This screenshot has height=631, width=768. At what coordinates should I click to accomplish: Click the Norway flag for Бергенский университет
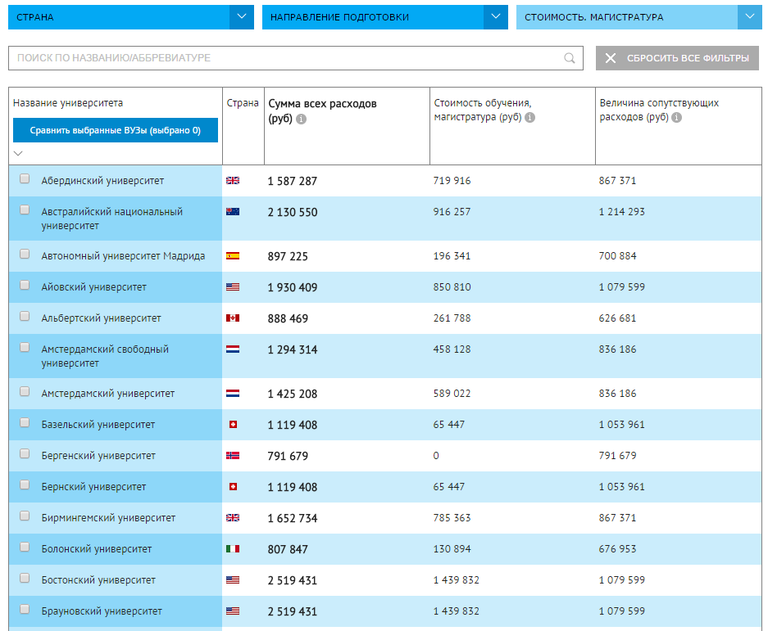(233, 456)
